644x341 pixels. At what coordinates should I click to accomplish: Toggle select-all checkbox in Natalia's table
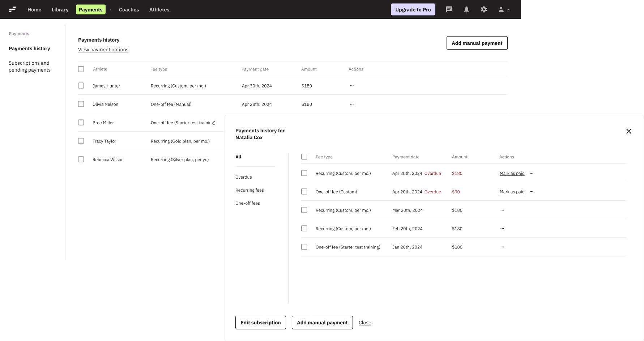304,157
